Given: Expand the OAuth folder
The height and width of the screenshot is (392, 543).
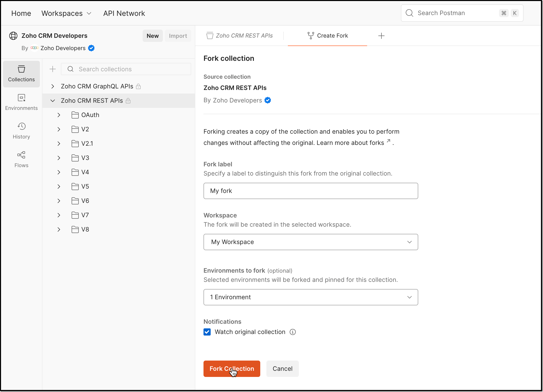Looking at the screenshot, I should (59, 115).
